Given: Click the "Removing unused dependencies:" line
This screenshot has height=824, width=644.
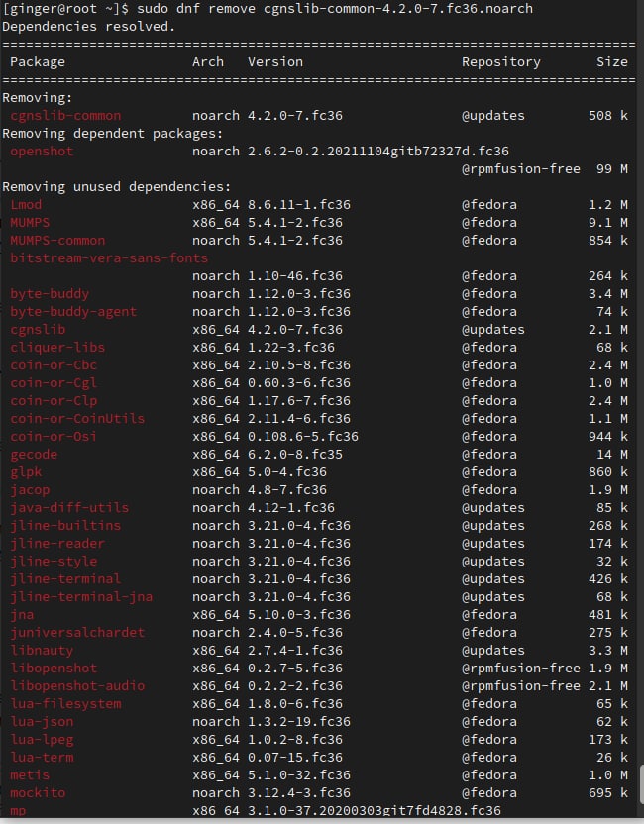Looking at the screenshot, I should pos(117,187).
